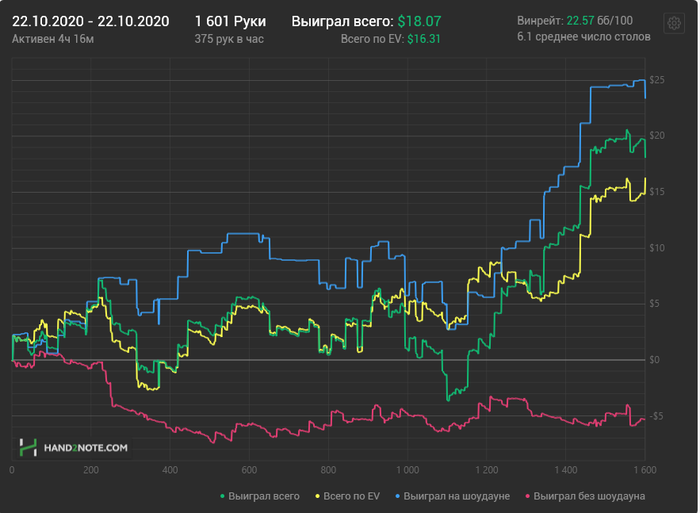This screenshot has width=700, height=513.
Task: Toggle the 'Выиграл всего' green legend series
Action: click(260, 496)
